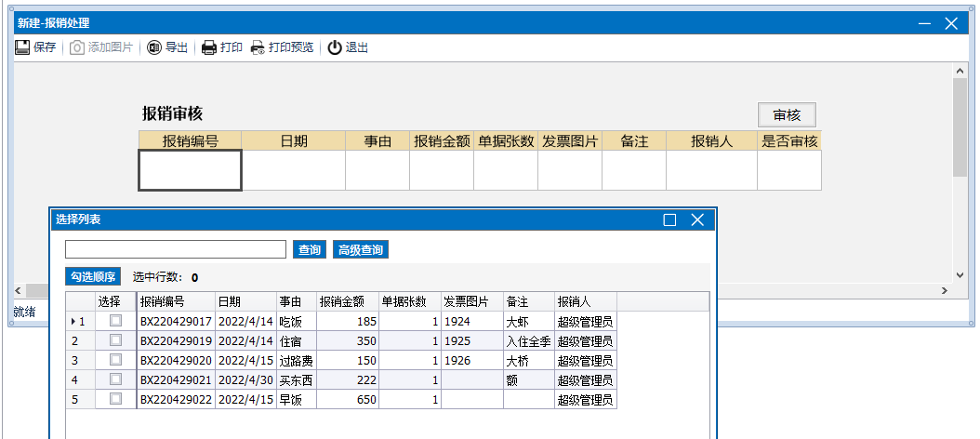Maximize the 选择列表 dialog window

[669, 220]
